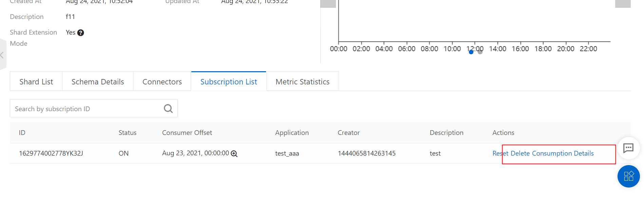
Task: View the Metric Statistics tab
Action: tap(302, 82)
